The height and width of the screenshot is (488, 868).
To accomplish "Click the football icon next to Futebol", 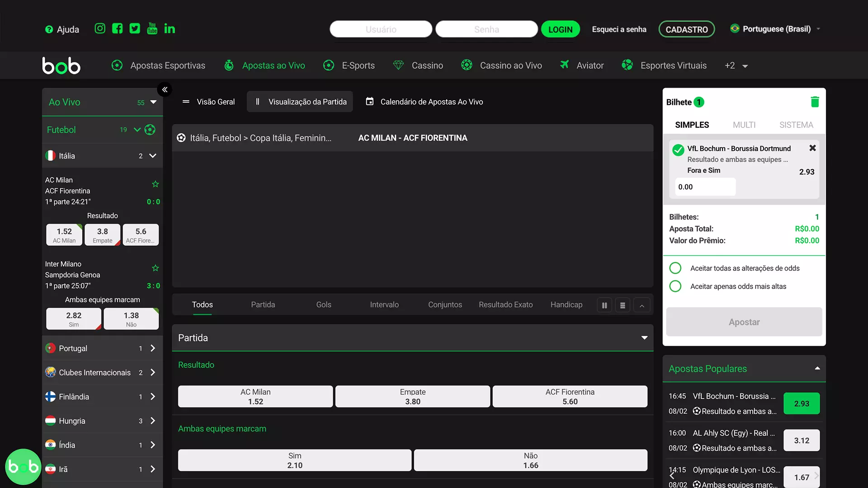I will tap(150, 130).
